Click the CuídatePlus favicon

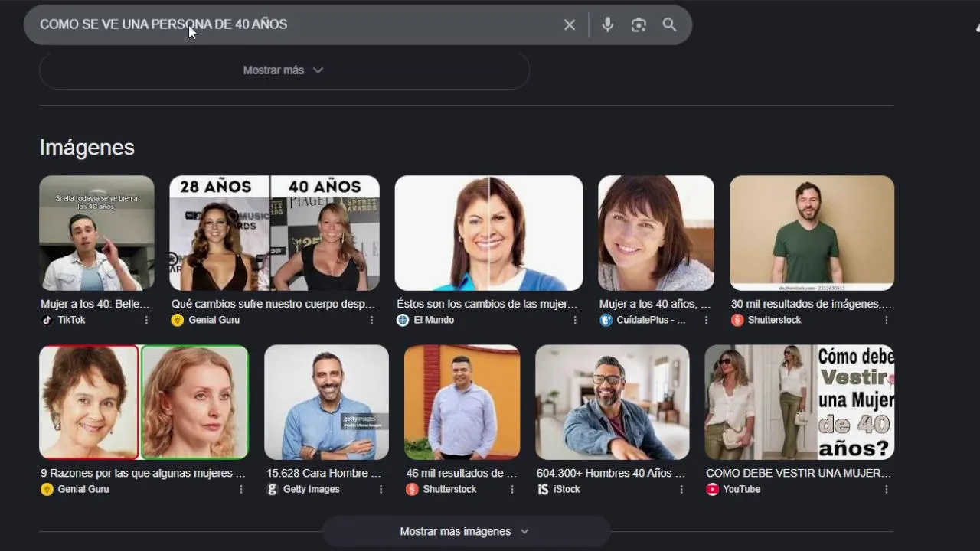pos(606,320)
